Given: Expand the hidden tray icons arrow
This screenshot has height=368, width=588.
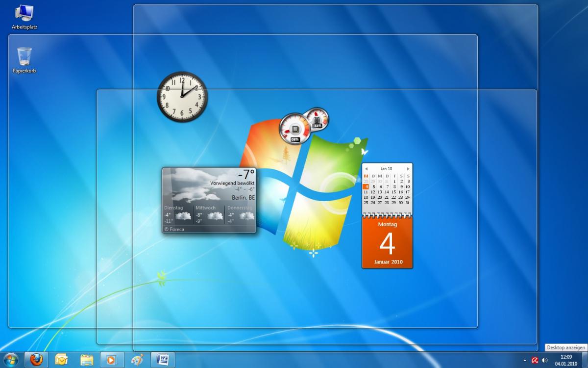Looking at the screenshot, I should pyautogui.click(x=525, y=359).
